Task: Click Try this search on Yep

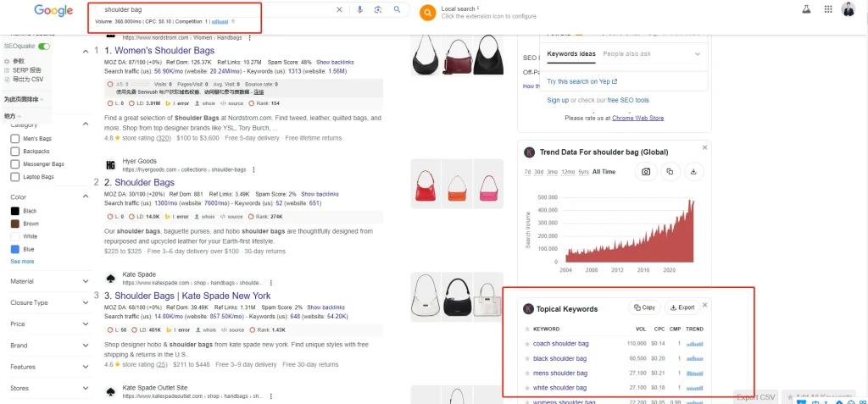Action: (x=581, y=81)
